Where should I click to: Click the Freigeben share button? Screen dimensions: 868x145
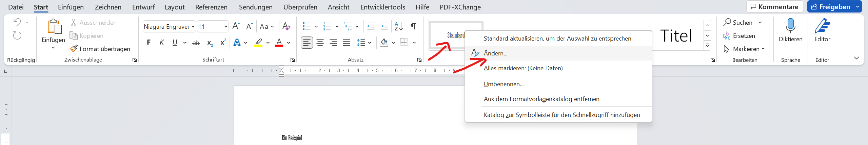click(831, 6)
